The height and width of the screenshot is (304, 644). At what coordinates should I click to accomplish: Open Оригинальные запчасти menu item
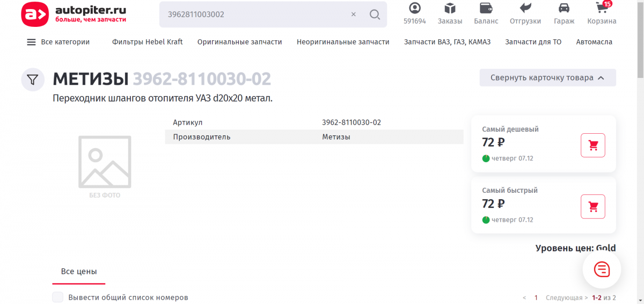tap(239, 42)
